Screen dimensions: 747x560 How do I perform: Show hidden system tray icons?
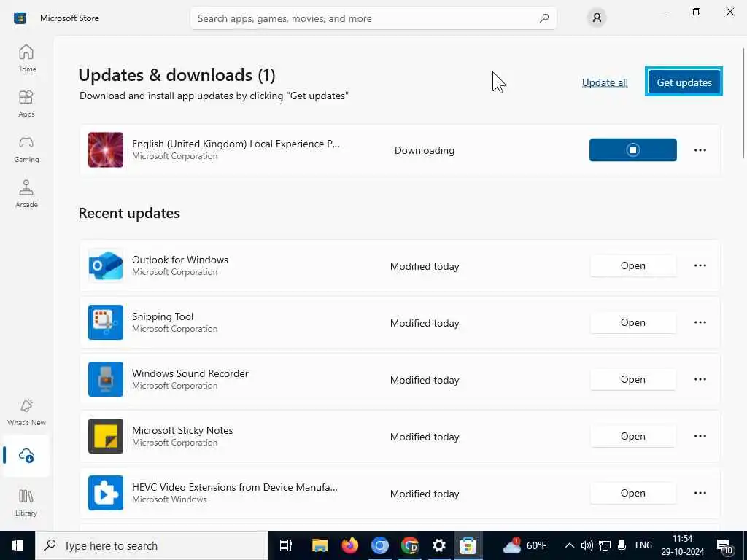pyautogui.click(x=569, y=545)
